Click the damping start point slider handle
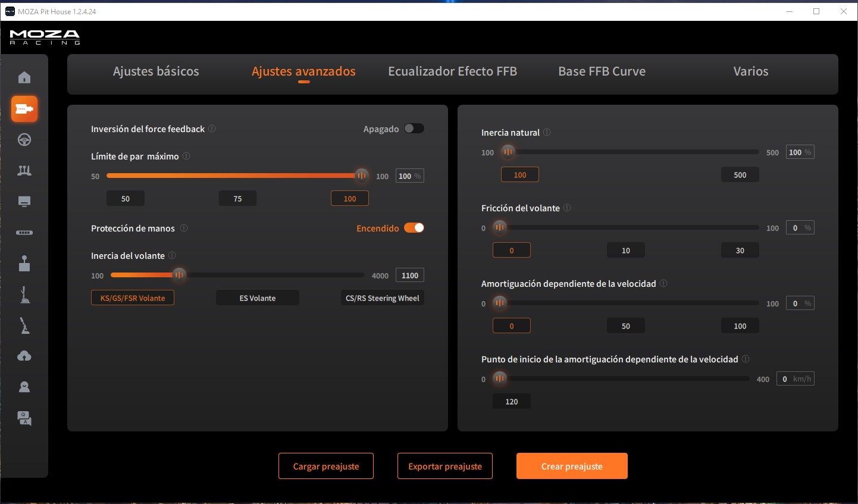 tap(500, 378)
